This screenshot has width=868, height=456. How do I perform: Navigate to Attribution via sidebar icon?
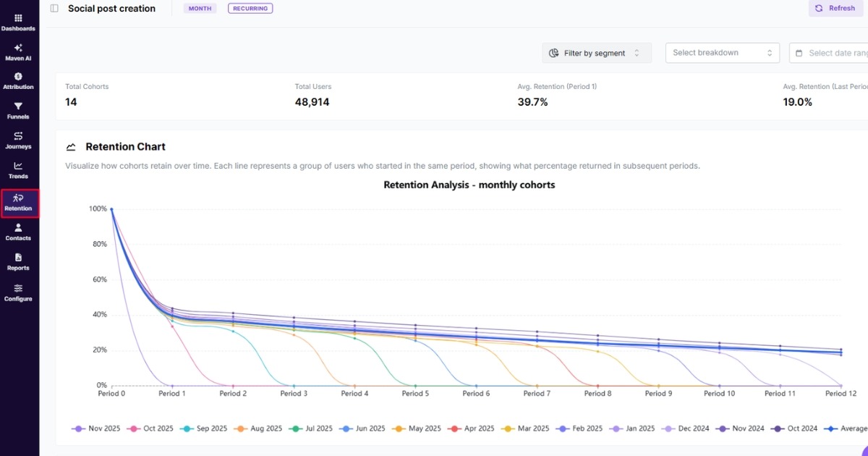coord(19,80)
